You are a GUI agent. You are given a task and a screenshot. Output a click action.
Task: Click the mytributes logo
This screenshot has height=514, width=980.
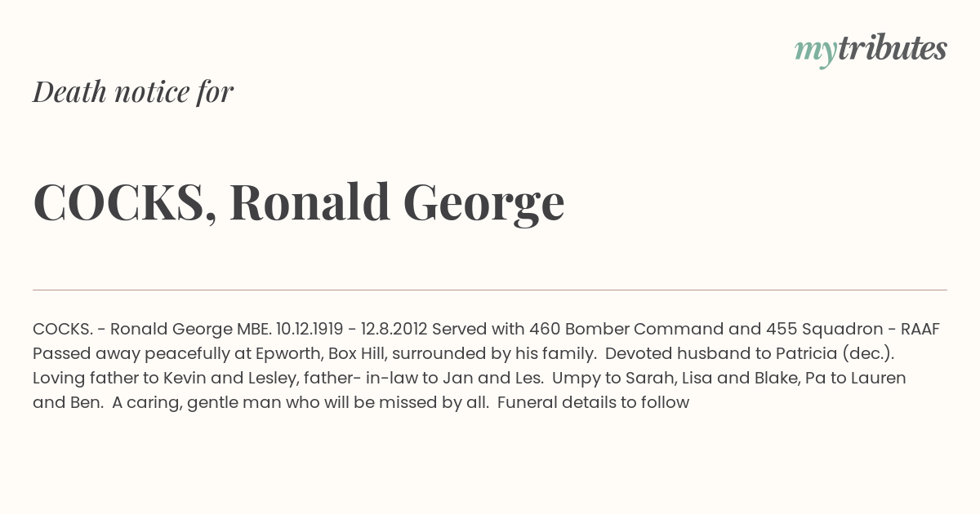(871, 49)
